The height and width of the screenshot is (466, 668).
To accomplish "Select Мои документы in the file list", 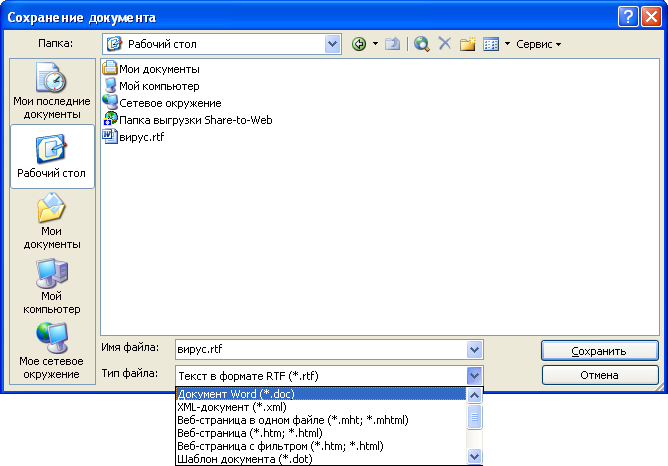I will (151, 69).
